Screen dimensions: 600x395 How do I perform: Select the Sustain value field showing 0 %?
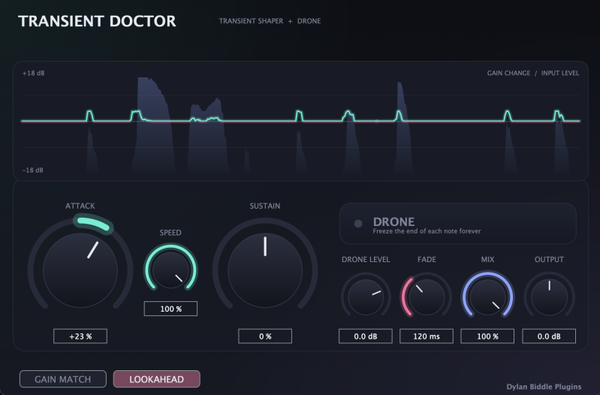coord(265,336)
